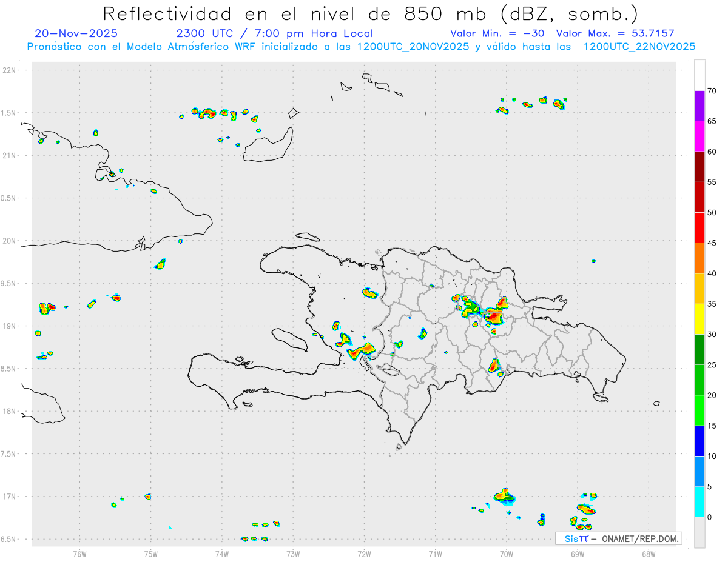Click the '0' value on the color scale
Image resolution: width=728 pixels, height=562 pixels.
click(709, 517)
